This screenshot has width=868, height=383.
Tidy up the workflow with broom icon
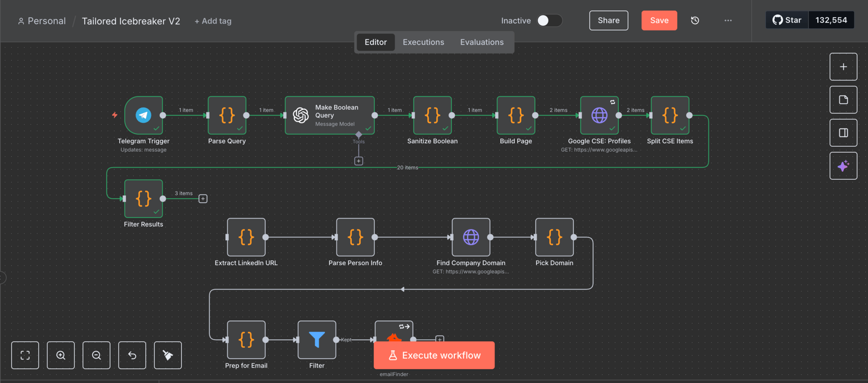tap(168, 355)
